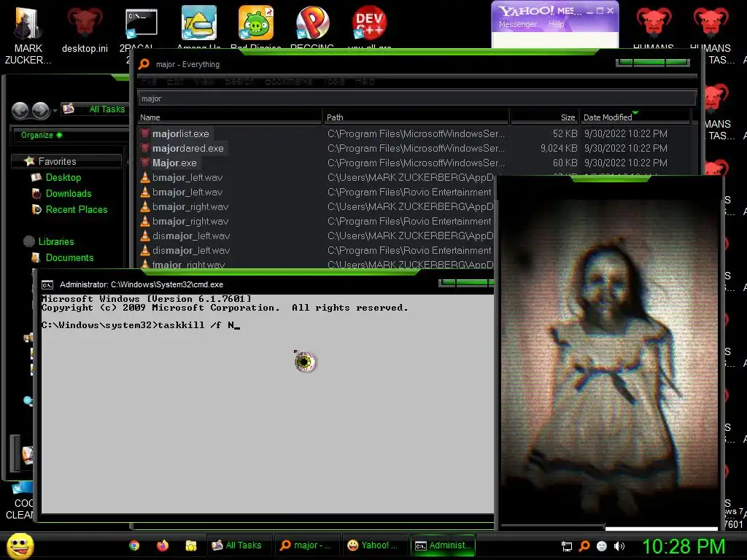Open the File menu in Everything

tap(149, 82)
